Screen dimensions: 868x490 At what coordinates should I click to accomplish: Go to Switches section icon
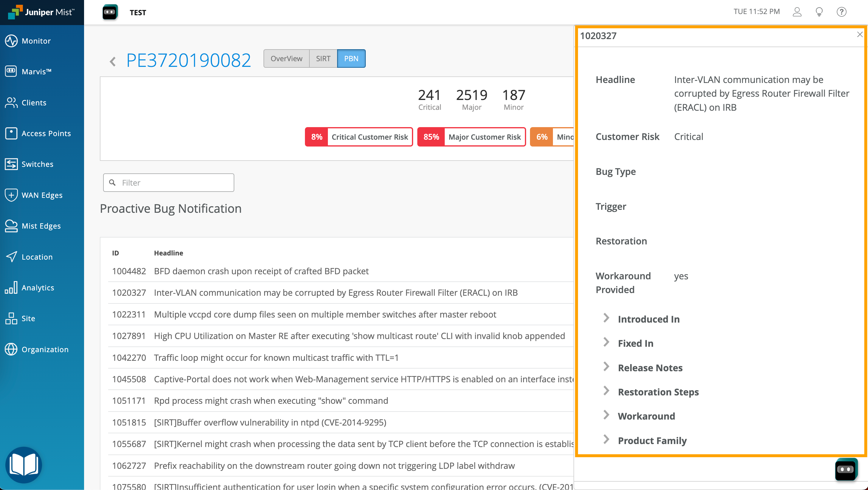click(11, 164)
